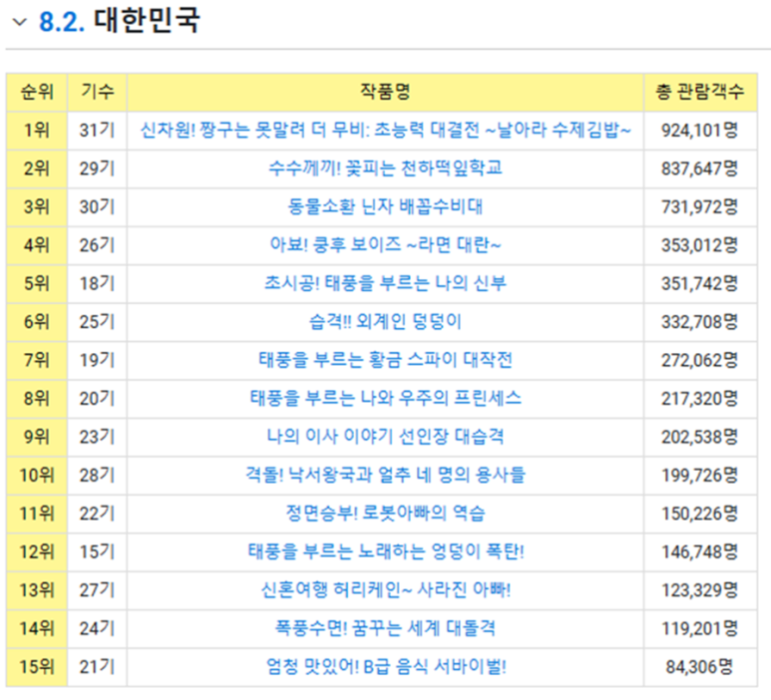Viewport: 771px width, 700px height.
Task: Click the 199,726명 audience cell
Action: tap(700, 475)
